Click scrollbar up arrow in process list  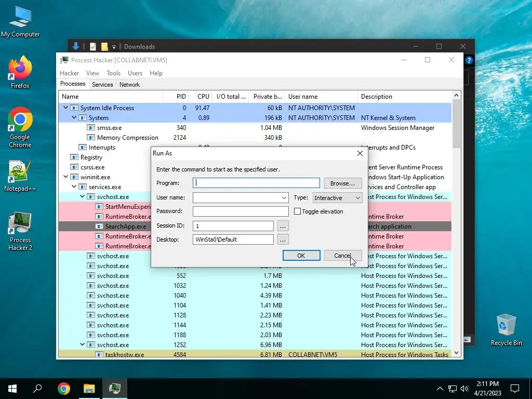tap(456, 96)
